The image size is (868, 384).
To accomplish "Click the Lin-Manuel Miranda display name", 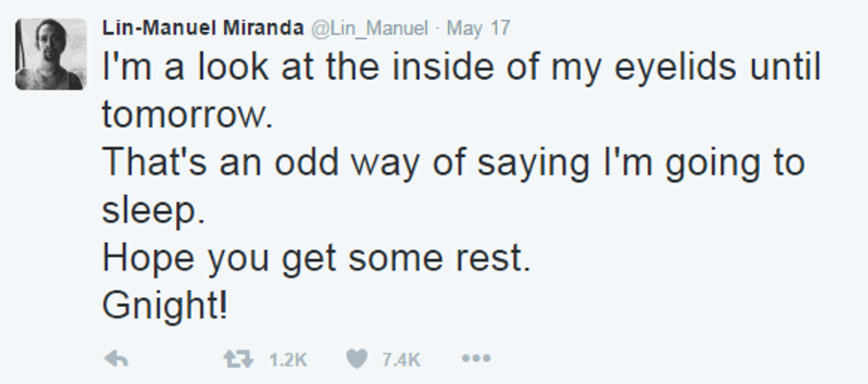I will tap(203, 27).
